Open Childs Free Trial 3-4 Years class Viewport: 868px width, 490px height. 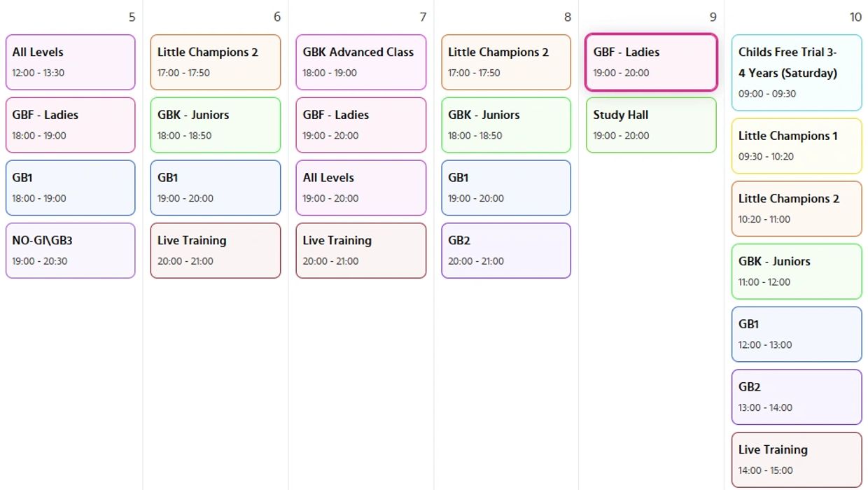(x=796, y=73)
